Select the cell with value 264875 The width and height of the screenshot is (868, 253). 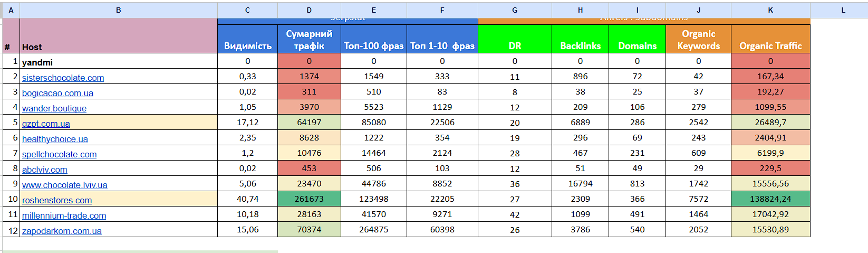click(374, 230)
